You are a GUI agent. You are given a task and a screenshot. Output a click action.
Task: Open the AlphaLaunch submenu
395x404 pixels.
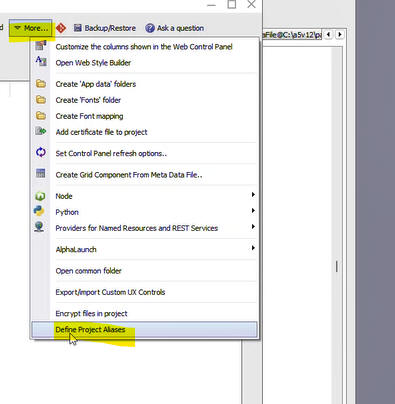tap(144, 249)
